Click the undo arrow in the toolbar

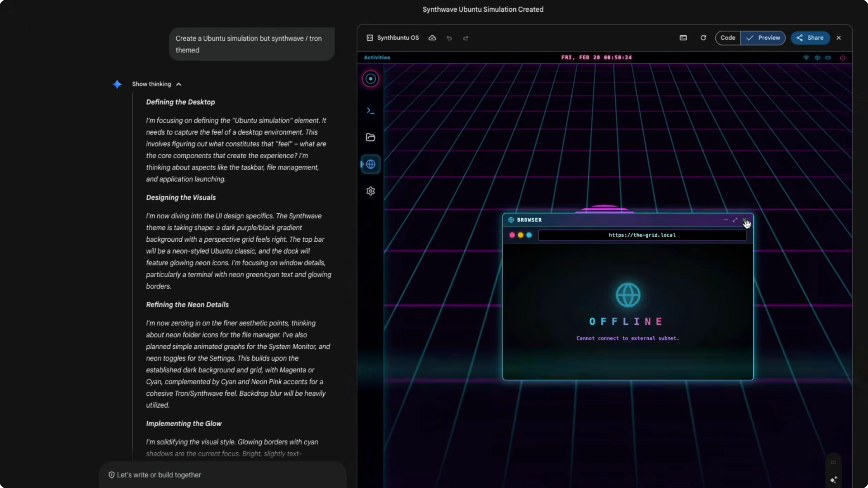point(449,38)
